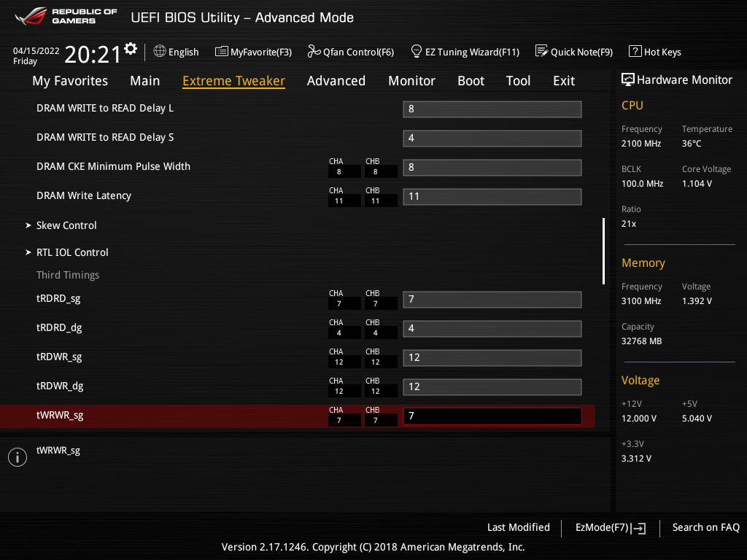Click the memory capacity 32768 MB value
The width and height of the screenshot is (747, 560).
pos(642,341)
